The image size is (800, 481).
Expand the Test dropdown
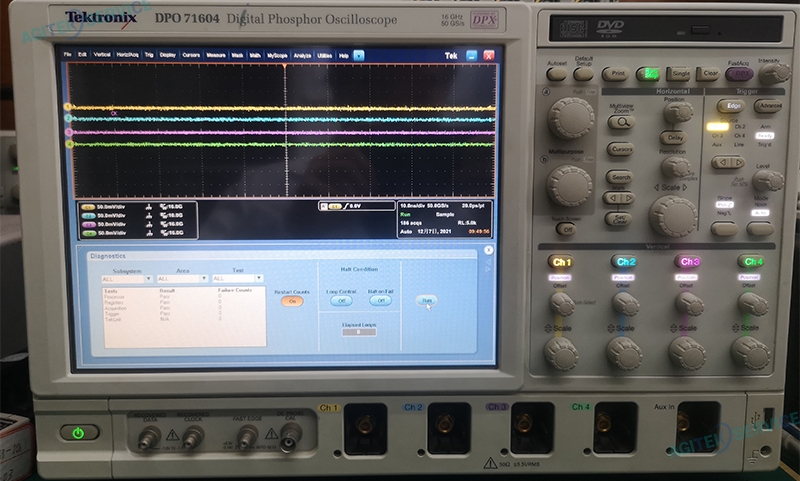pos(259,278)
